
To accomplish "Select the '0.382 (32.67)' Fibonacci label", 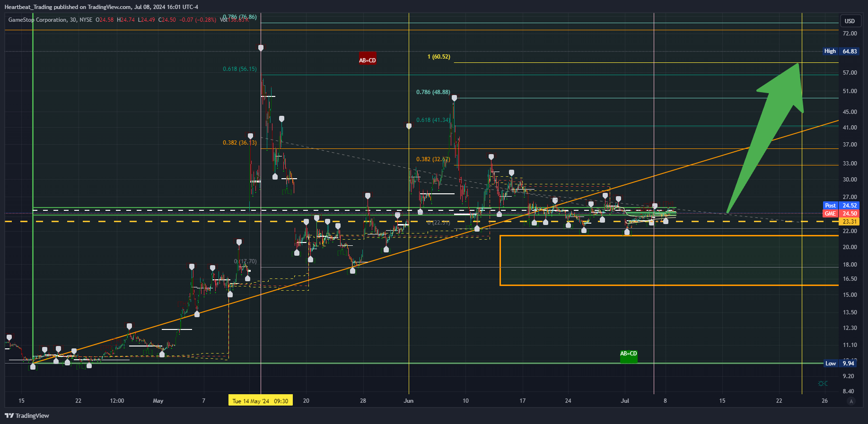I will point(433,159).
